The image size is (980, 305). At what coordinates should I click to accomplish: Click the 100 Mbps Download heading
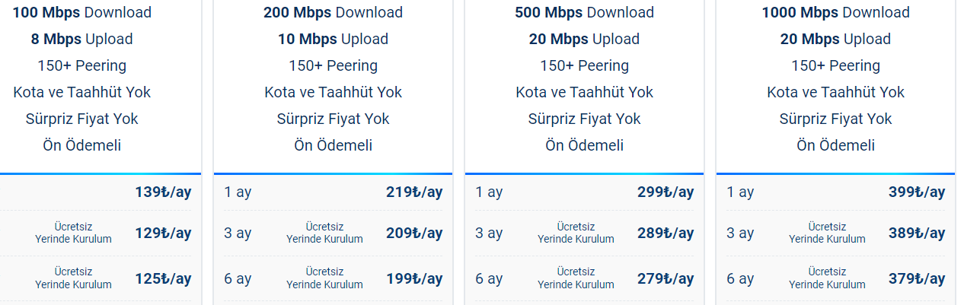[81, 13]
